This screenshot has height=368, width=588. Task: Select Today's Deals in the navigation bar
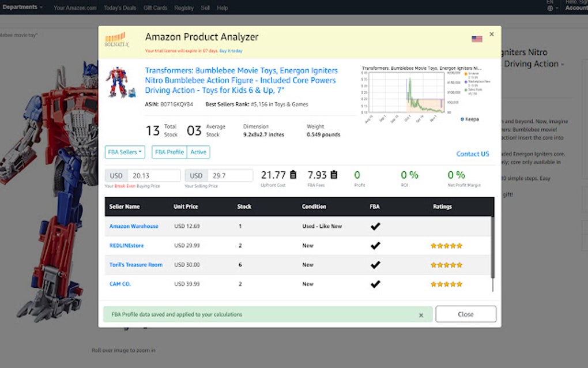point(119,8)
